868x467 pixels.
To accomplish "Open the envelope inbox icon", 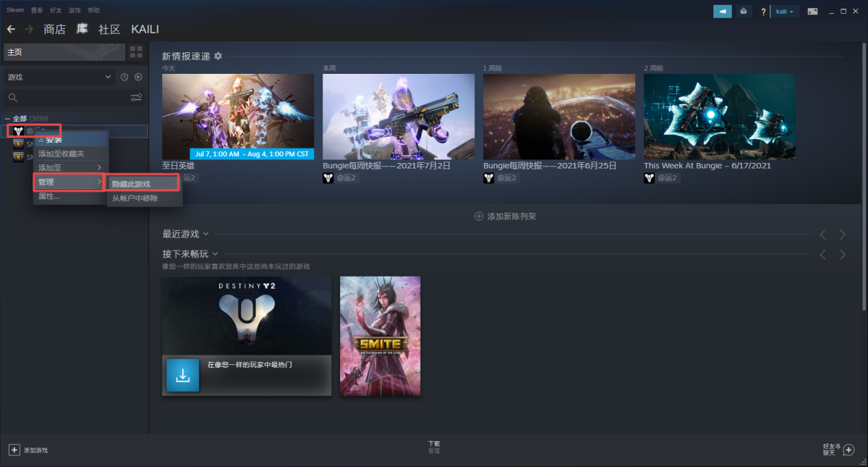I will coord(744,11).
